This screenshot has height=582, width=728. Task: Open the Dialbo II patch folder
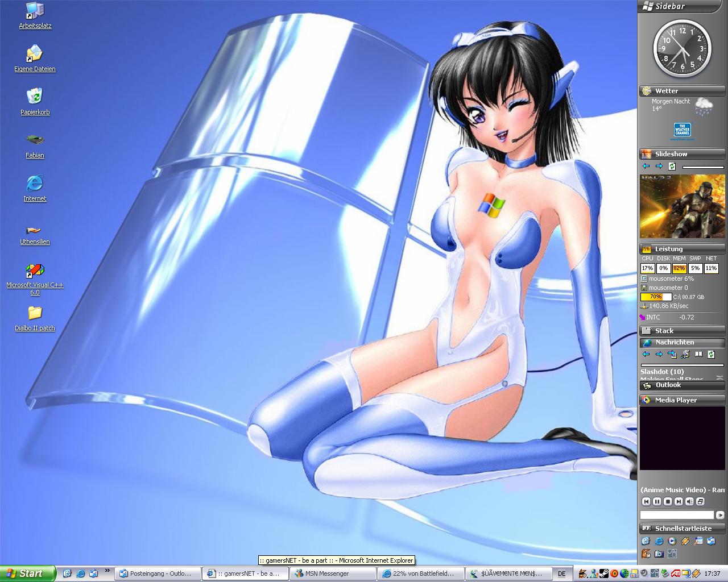point(35,318)
